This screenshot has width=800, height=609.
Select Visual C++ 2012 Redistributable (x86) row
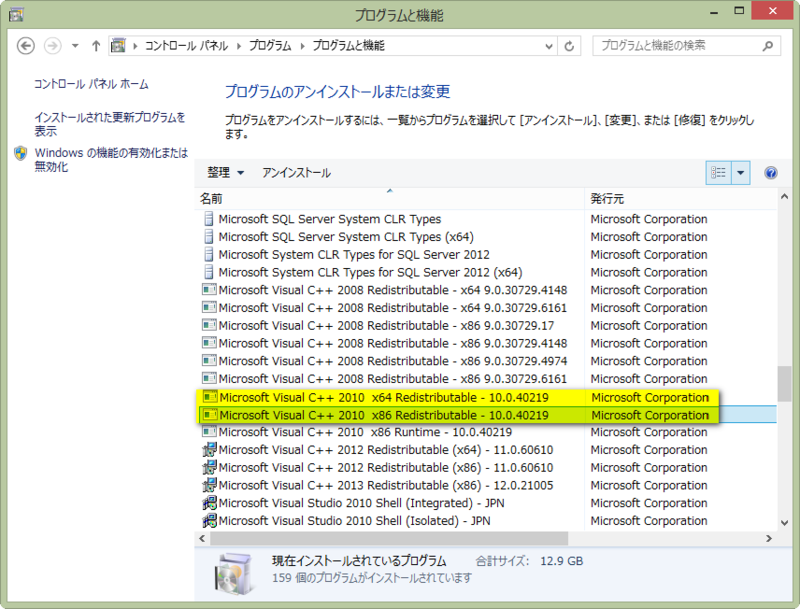[x=486, y=468]
